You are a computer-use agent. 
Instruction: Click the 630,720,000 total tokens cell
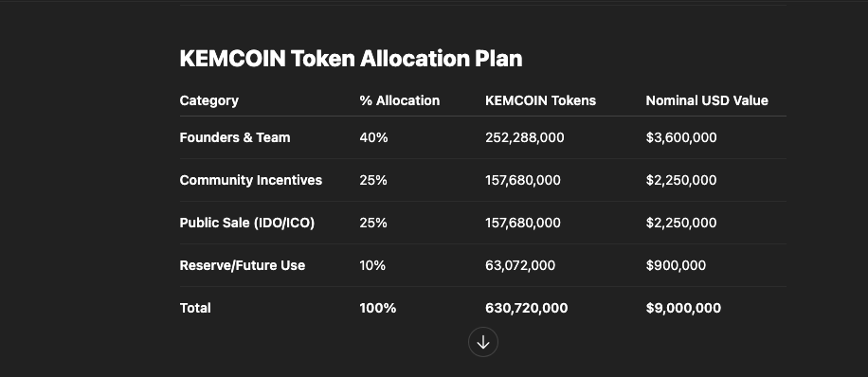(x=527, y=308)
